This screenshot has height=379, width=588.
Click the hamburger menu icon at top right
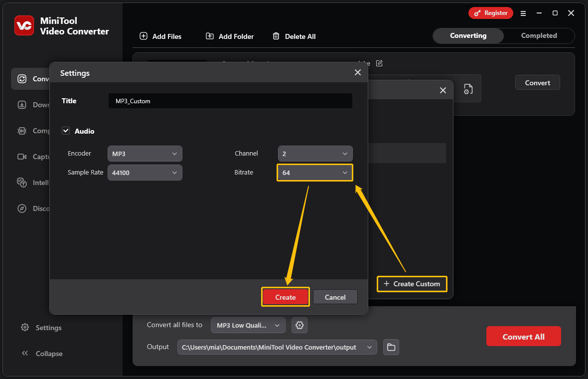coord(523,13)
